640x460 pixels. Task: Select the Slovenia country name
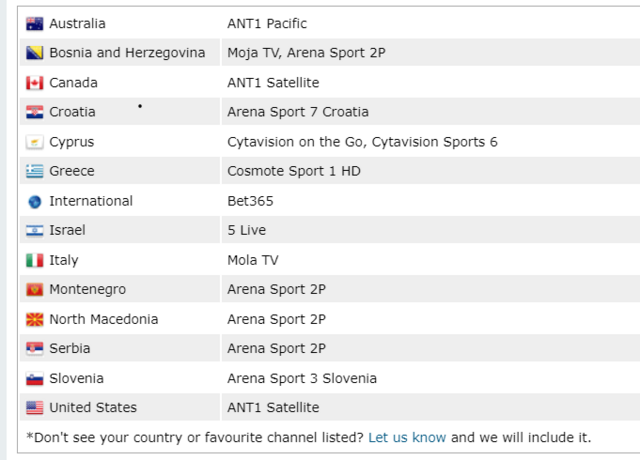76,378
